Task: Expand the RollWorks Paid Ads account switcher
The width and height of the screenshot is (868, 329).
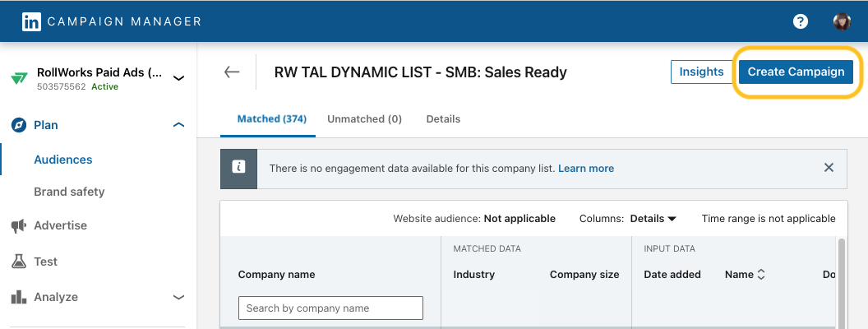Action: [178, 78]
